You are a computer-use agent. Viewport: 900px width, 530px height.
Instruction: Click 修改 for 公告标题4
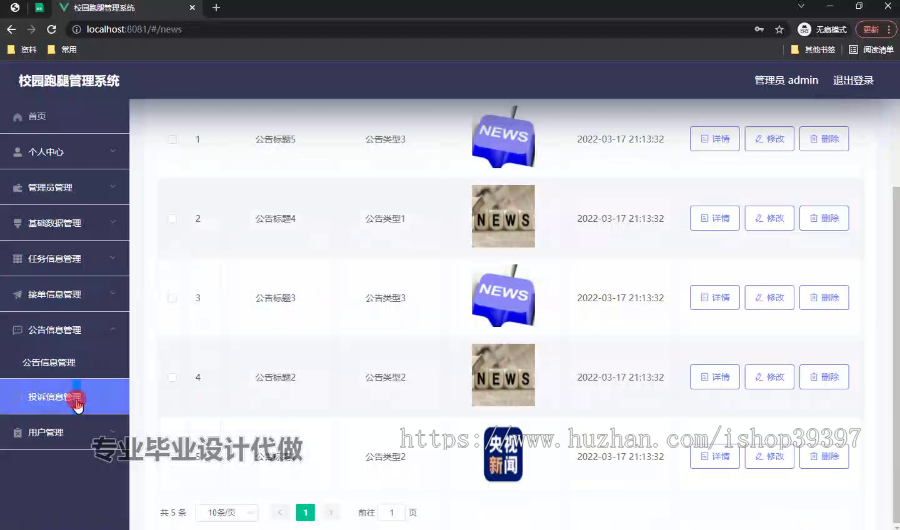pyautogui.click(x=769, y=218)
